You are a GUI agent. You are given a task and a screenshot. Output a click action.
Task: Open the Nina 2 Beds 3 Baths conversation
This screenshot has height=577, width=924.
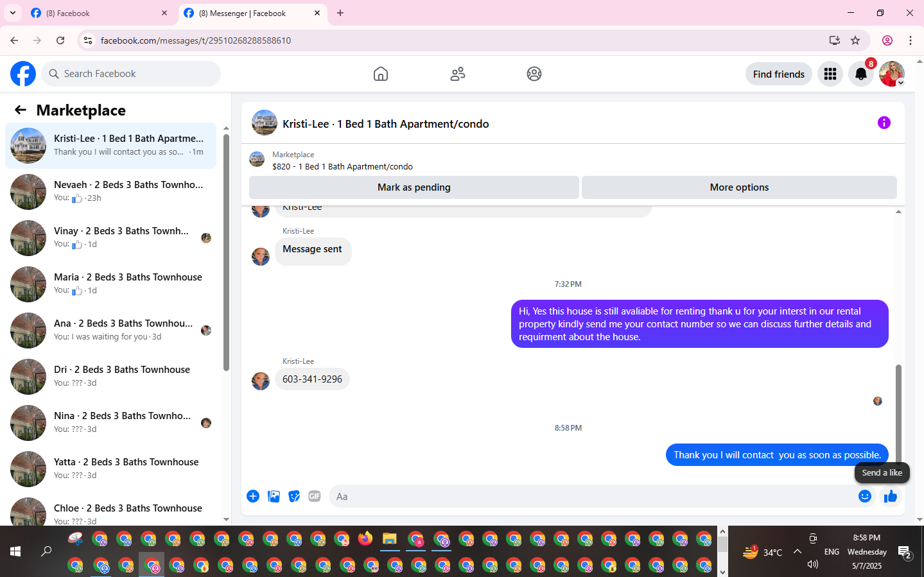[x=110, y=422]
